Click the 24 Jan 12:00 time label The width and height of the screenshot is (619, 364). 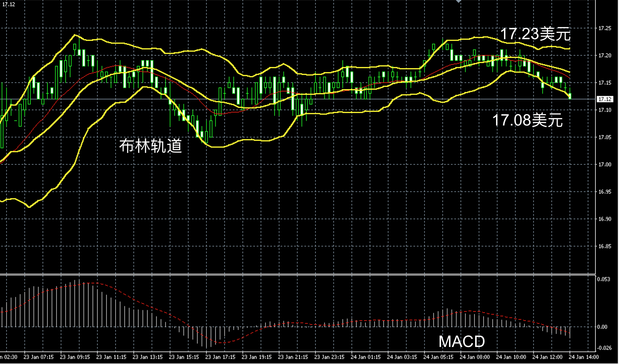click(x=547, y=357)
